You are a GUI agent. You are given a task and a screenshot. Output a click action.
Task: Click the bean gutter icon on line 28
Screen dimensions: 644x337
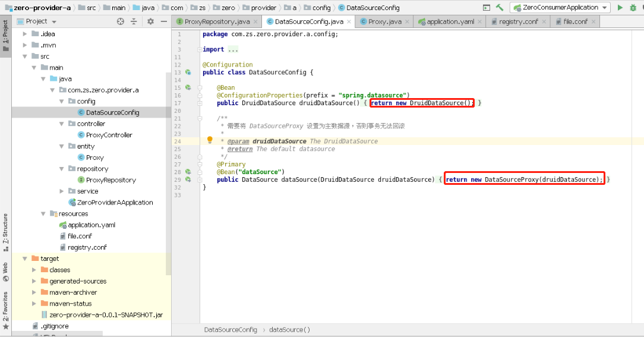pyautogui.click(x=188, y=172)
